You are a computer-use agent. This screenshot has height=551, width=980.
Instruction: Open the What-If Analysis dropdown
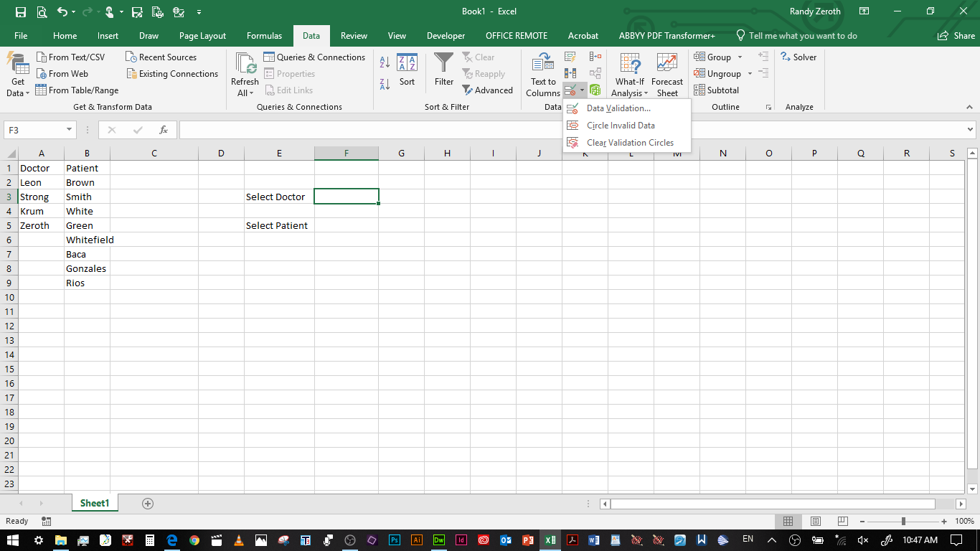click(x=630, y=75)
